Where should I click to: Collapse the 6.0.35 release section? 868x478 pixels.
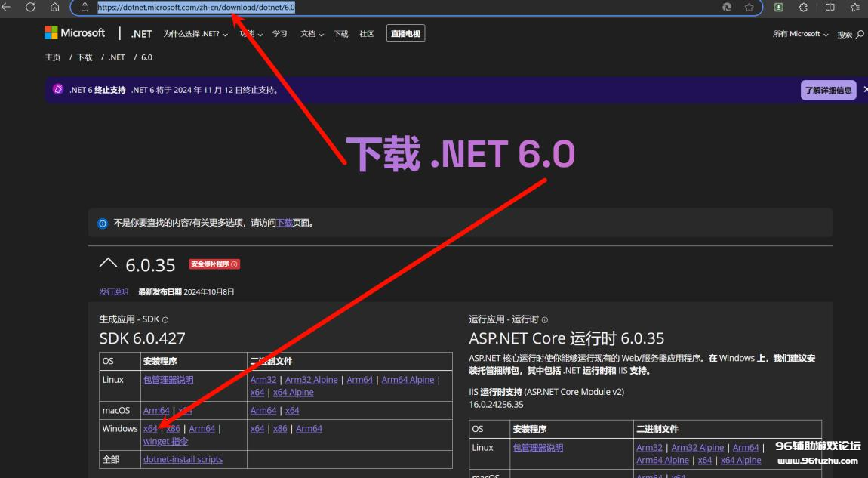point(109,264)
